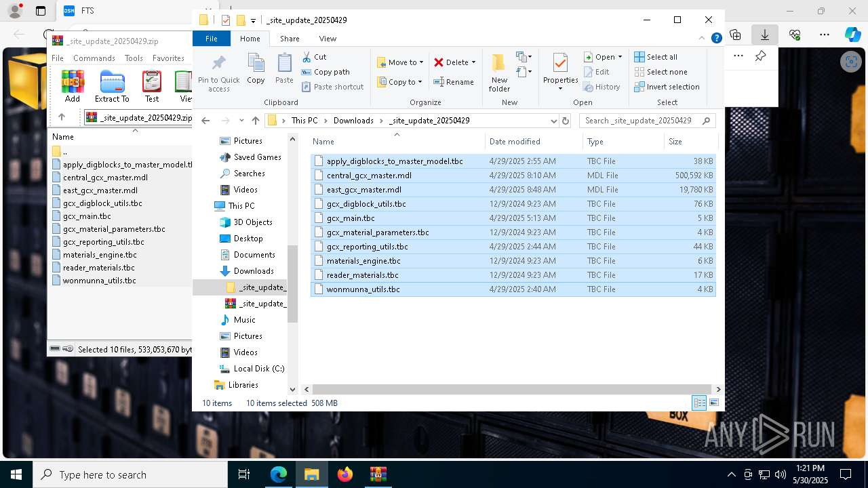Go up one folder level in Explorer

[x=256, y=121]
